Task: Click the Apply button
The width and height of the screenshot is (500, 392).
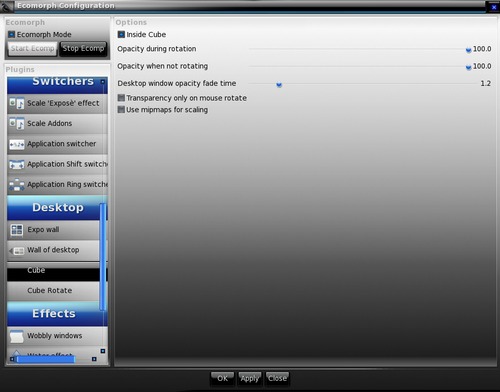Action: pos(249,378)
